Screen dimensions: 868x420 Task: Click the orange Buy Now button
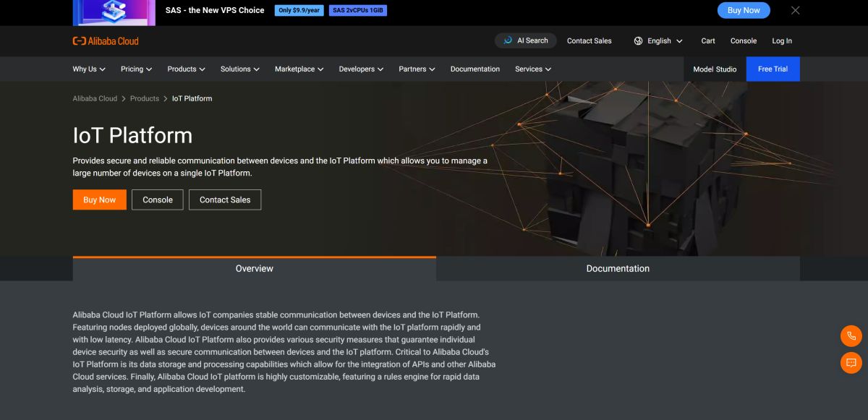tap(100, 200)
